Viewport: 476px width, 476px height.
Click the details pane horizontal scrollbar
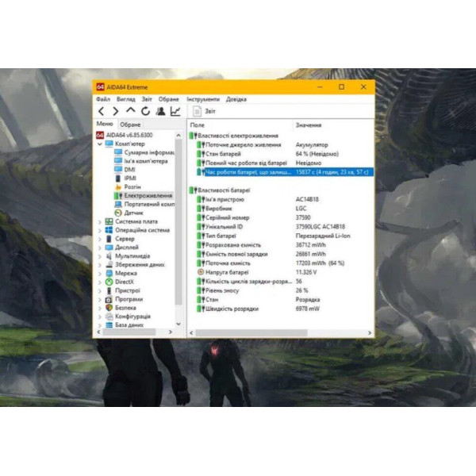251,333
